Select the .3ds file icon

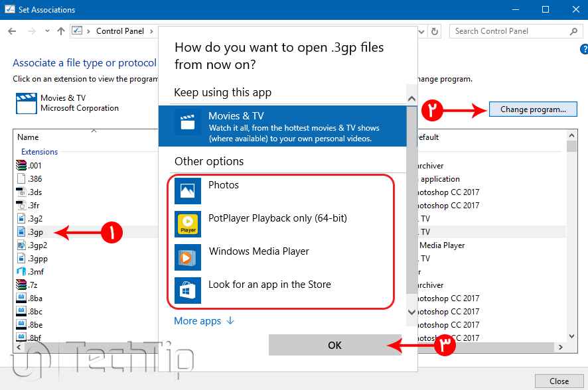click(21, 192)
